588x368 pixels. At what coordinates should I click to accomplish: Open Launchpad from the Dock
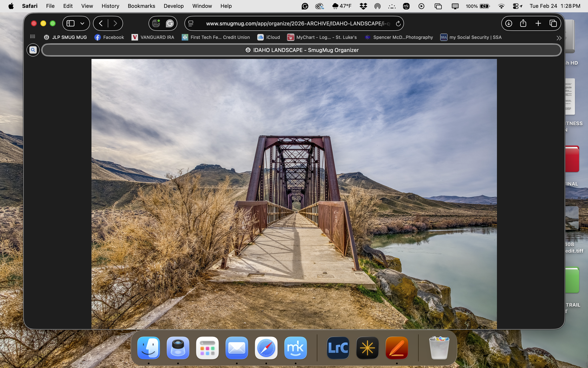(207, 348)
